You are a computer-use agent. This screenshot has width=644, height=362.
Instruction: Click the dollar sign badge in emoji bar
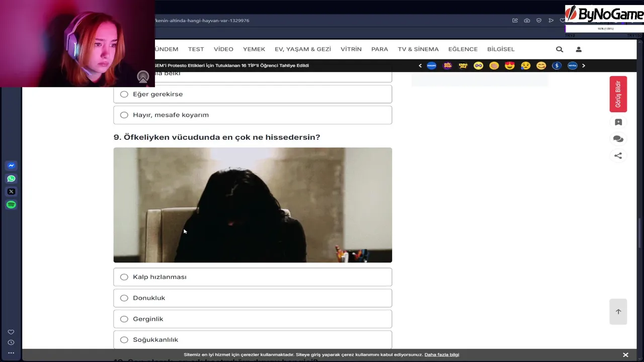pyautogui.click(x=556, y=65)
